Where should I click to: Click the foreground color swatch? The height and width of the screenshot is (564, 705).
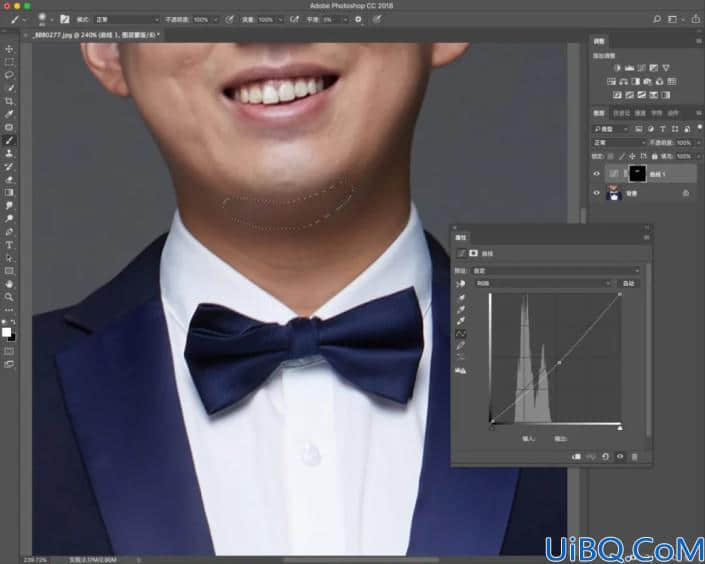click(6, 332)
